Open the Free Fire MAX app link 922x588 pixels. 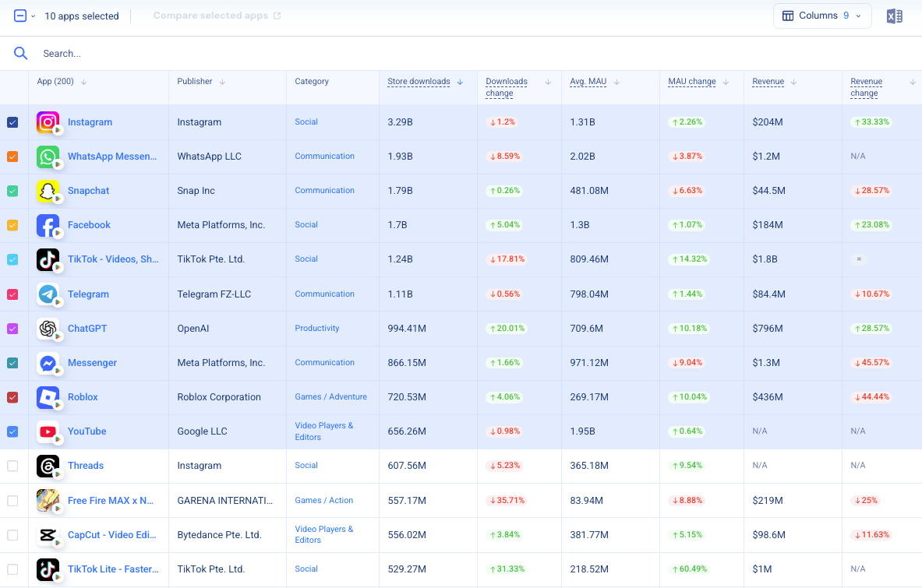click(111, 501)
